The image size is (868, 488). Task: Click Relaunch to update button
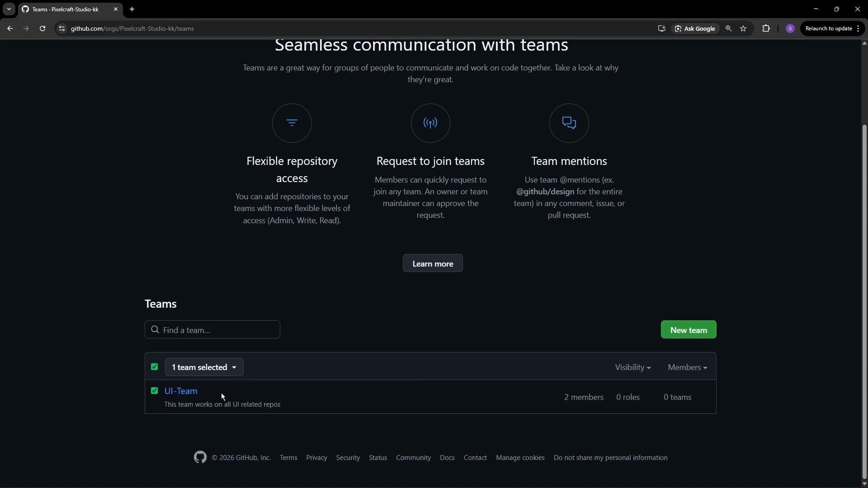pos(829,28)
